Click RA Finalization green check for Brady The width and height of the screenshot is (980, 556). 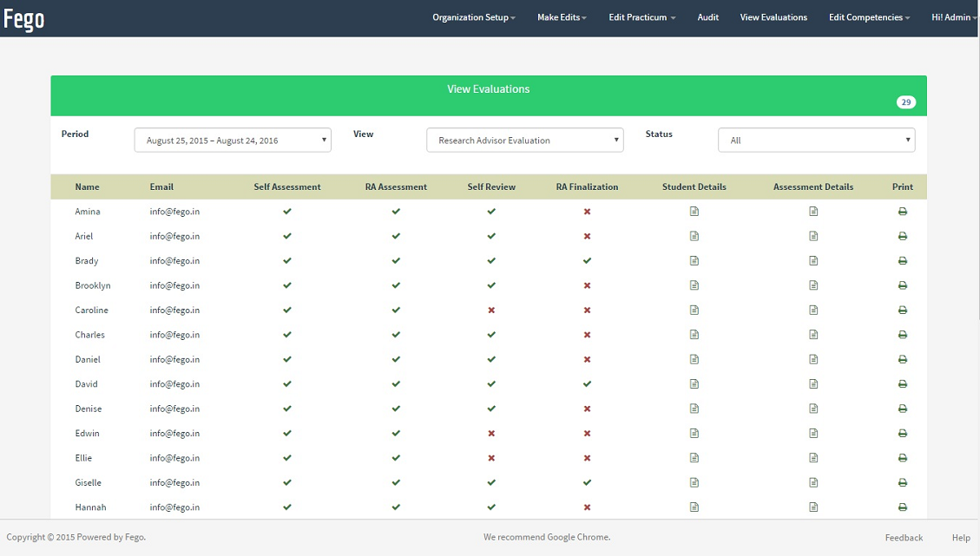pos(587,261)
